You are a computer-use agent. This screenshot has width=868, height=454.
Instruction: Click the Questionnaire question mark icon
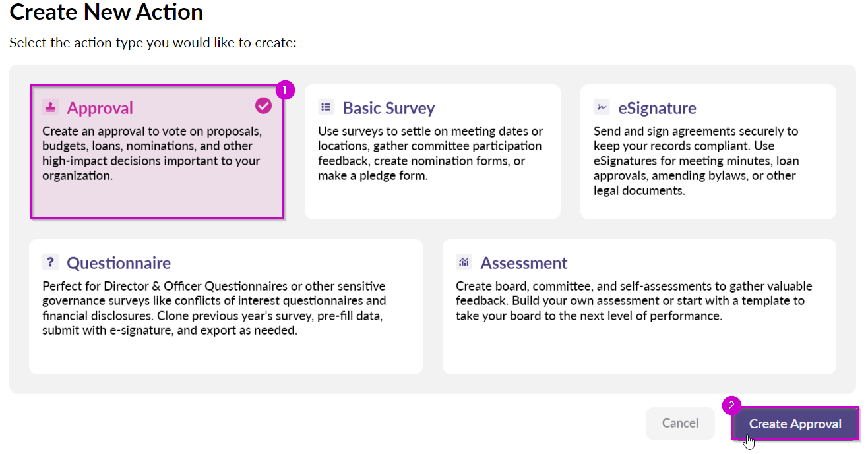[50, 262]
